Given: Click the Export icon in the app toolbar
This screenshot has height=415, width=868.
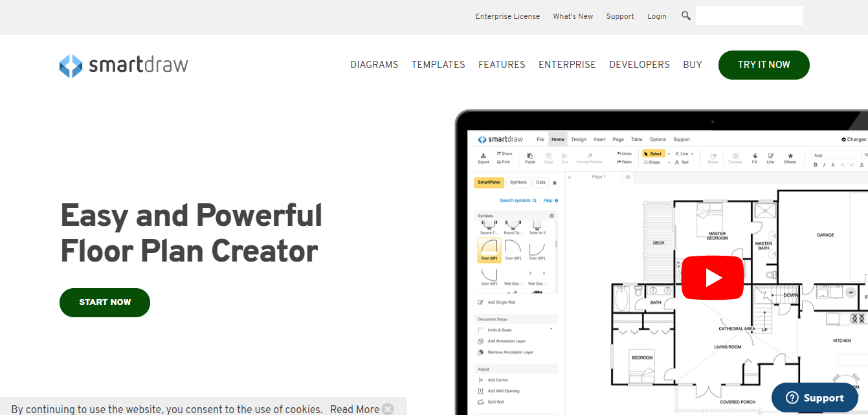Looking at the screenshot, I should (x=483, y=158).
